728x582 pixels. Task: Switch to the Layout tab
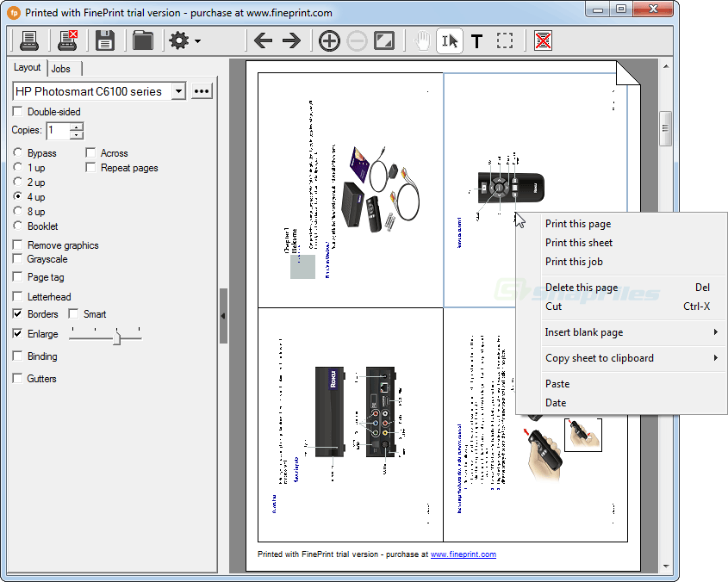(x=27, y=67)
